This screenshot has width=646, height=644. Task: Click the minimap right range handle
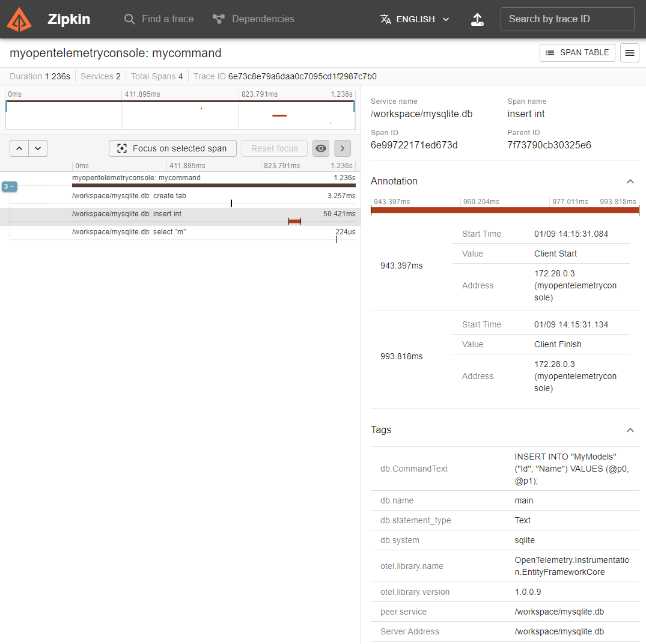[355, 106]
